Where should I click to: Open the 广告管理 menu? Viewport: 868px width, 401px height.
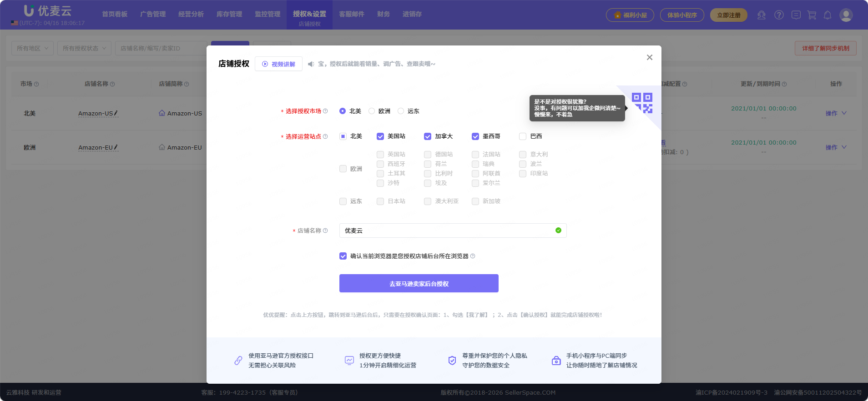(153, 14)
